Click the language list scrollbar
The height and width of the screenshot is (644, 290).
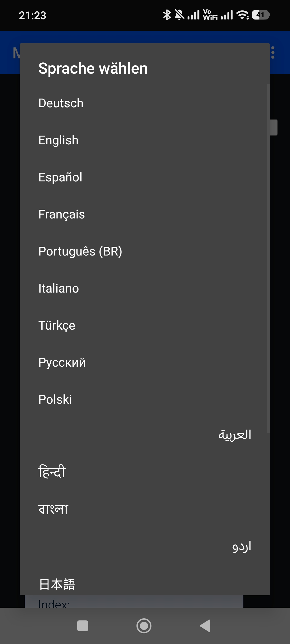point(268,257)
